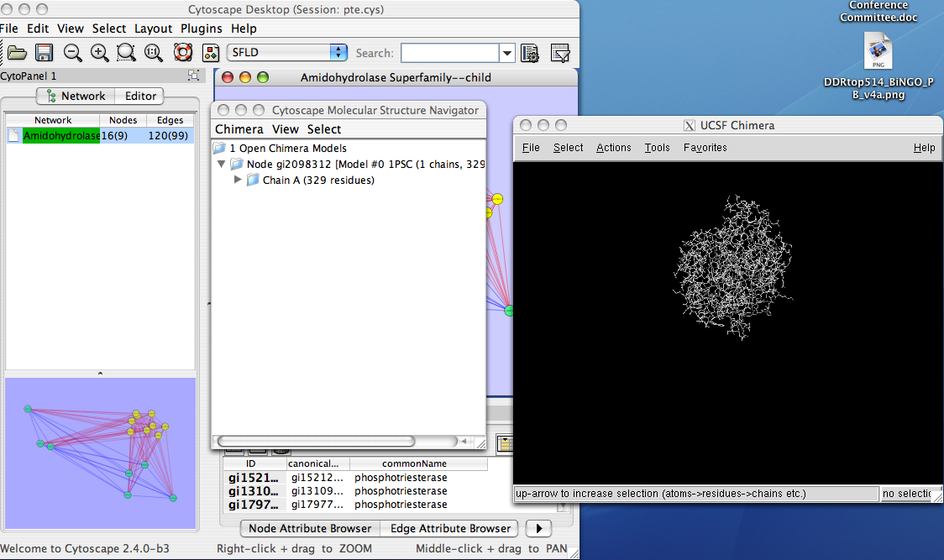Open View menu in Structure Navigator
Screen dimensions: 944x560
pyautogui.click(x=286, y=129)
